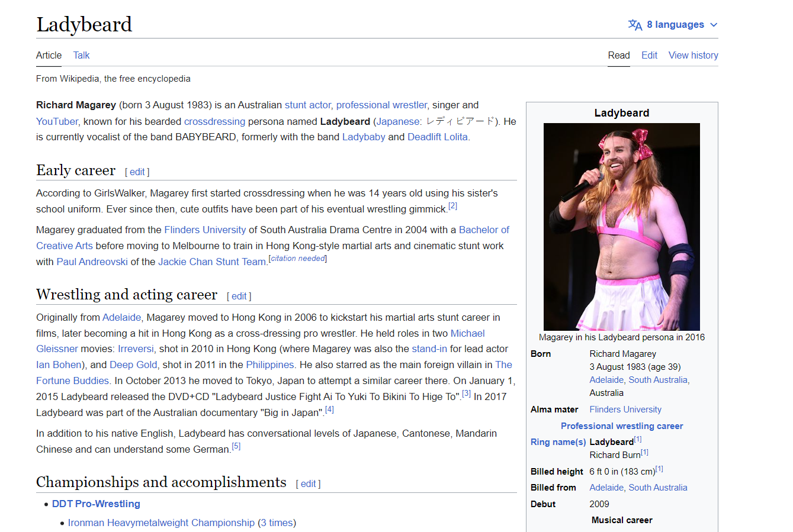Viewport: 793px width, 532px height.
Task: Open the DDT Pro-Wrestling link
Action: click(x=96, y=504)
